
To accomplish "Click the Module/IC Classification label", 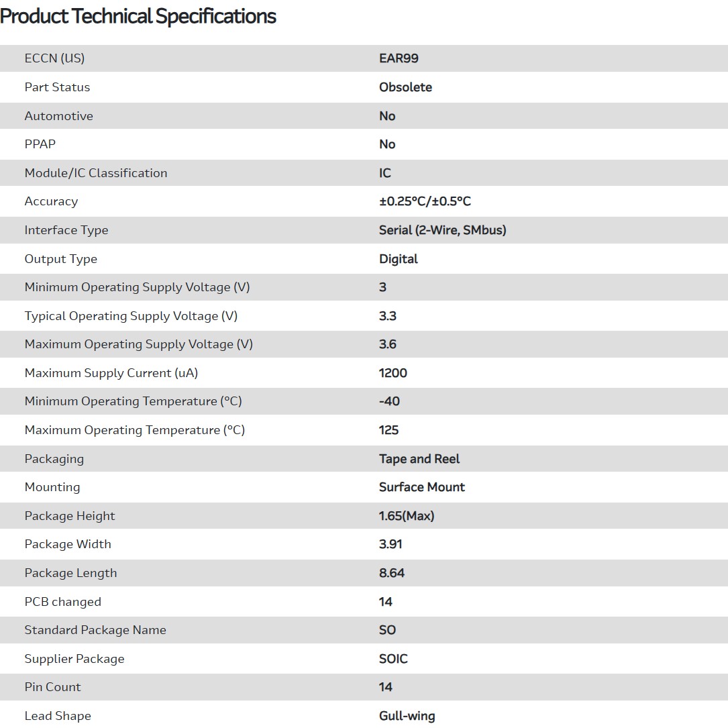I will pyautogui.click(x=96, y=173).
